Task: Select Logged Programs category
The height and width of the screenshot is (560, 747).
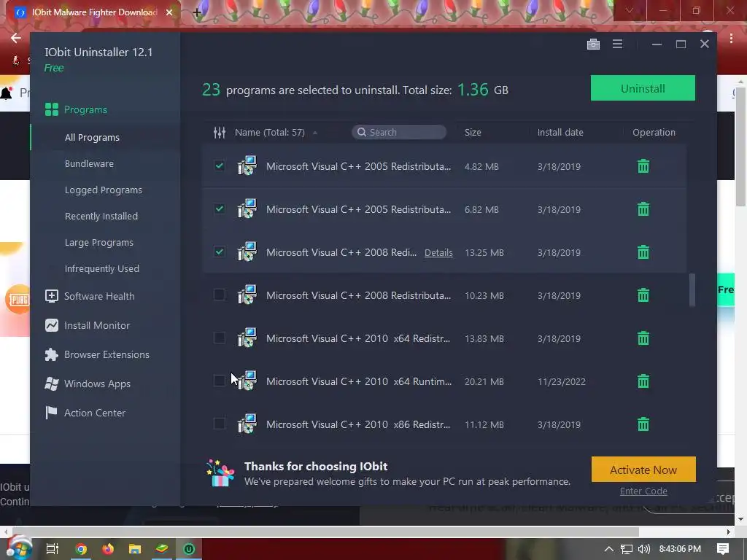Action: tap(104, 190)
